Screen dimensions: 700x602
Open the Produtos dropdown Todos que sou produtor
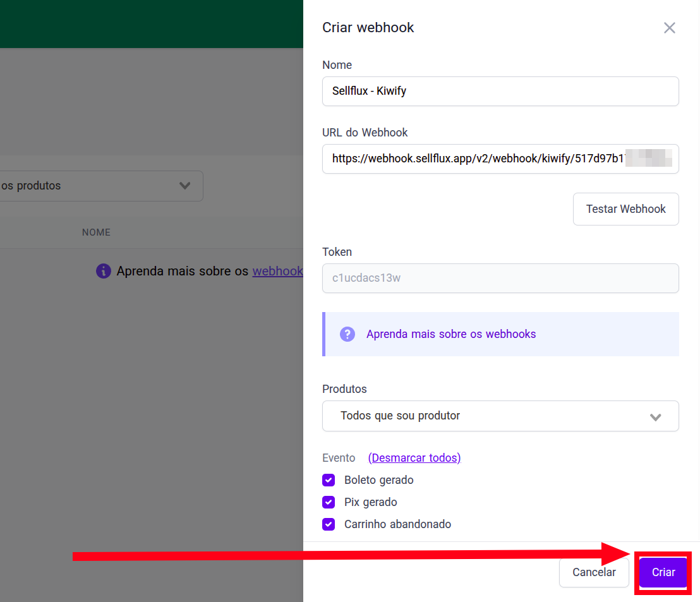coord(500,416)
